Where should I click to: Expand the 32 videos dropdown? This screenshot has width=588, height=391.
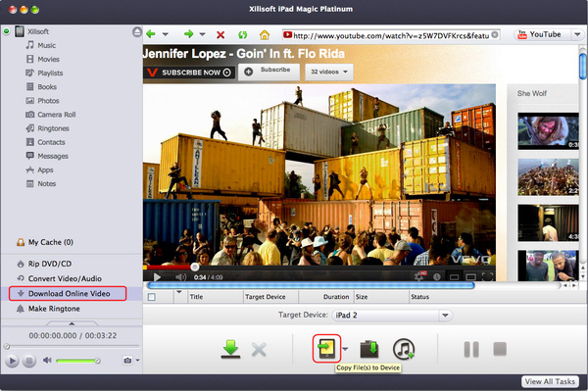pyautogui.click(x=329, y=72)
